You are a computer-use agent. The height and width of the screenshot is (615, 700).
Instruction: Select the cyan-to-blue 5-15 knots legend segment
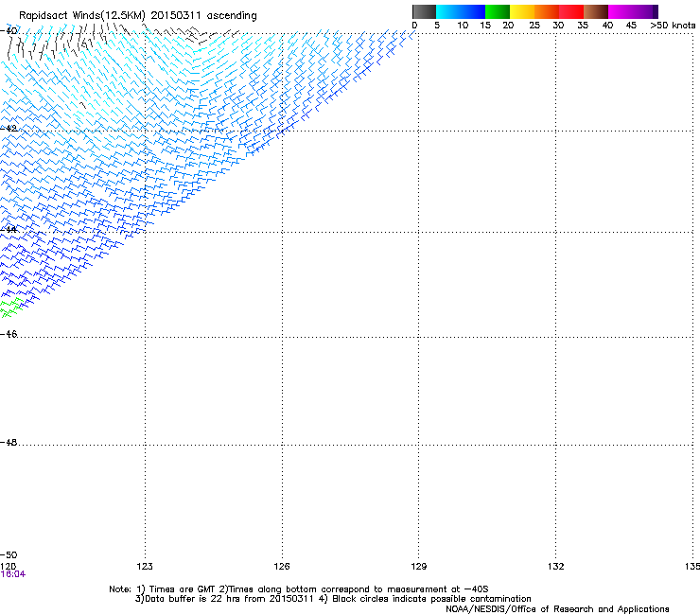pos(461,11)
